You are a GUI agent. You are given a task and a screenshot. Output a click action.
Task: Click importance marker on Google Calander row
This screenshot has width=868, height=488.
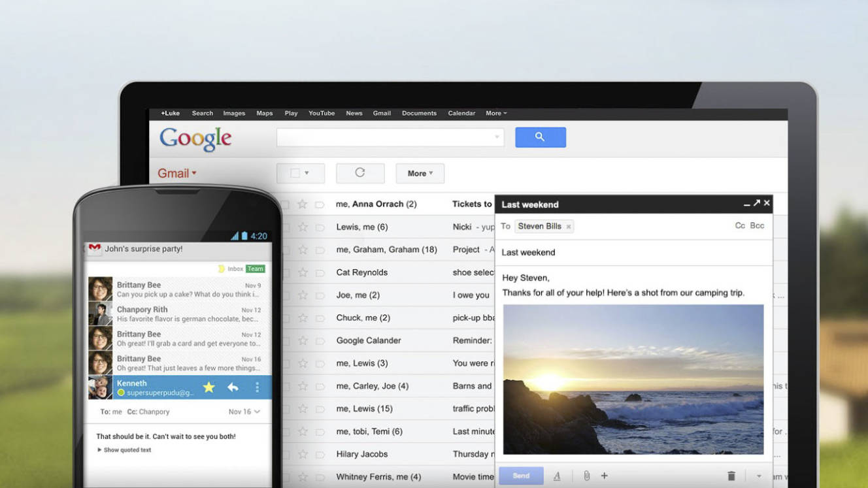(320, 341)
